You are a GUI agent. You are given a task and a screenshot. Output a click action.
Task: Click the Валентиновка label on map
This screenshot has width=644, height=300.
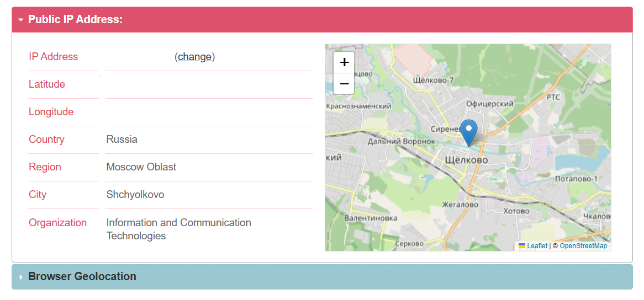(371, 218)
